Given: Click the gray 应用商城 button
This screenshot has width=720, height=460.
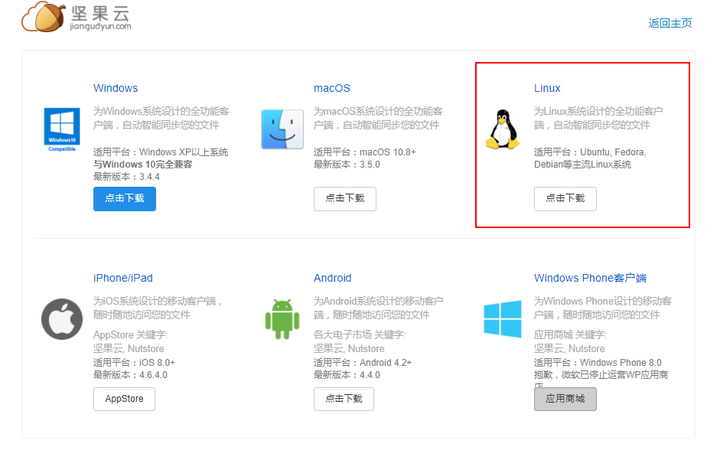Looking at the screenshot, I should coord(565,399).
